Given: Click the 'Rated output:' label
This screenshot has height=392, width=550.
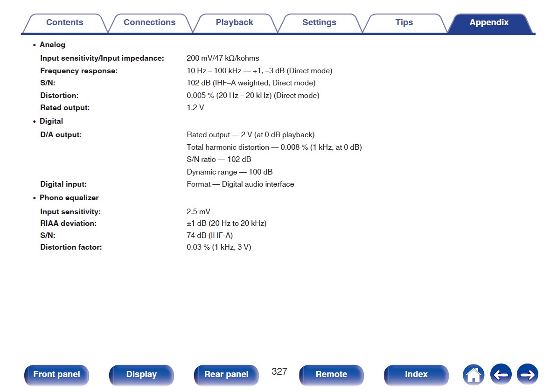Looking at the screenshot, I should pos(65,108).
